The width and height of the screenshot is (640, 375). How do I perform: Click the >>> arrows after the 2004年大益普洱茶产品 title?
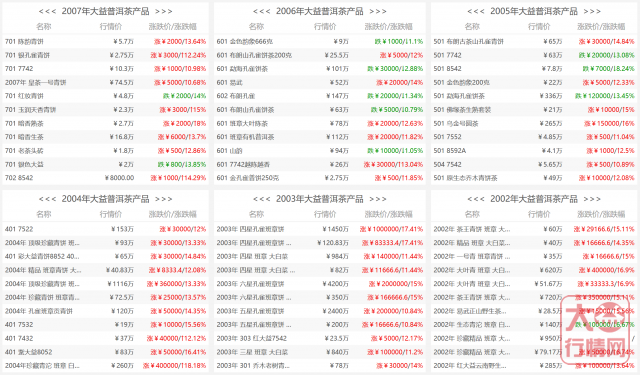click(x=164, y=199)
